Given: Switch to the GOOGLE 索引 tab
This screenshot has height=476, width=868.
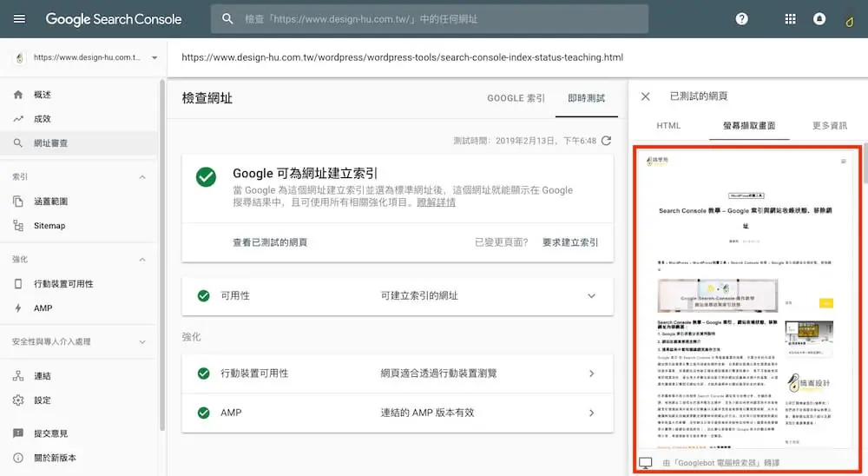Looking at the screenshot, I should (x=516, y=98).
